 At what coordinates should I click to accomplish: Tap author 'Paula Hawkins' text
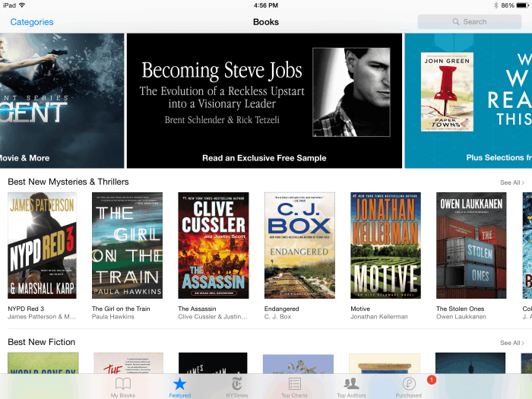click(x=113, y=317)
